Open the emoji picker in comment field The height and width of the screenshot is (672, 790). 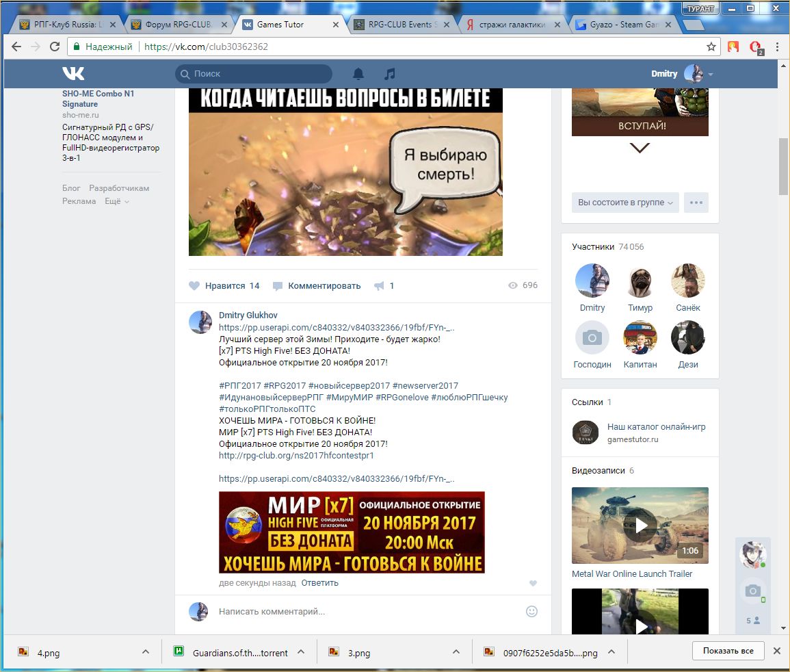coord(531,612)
